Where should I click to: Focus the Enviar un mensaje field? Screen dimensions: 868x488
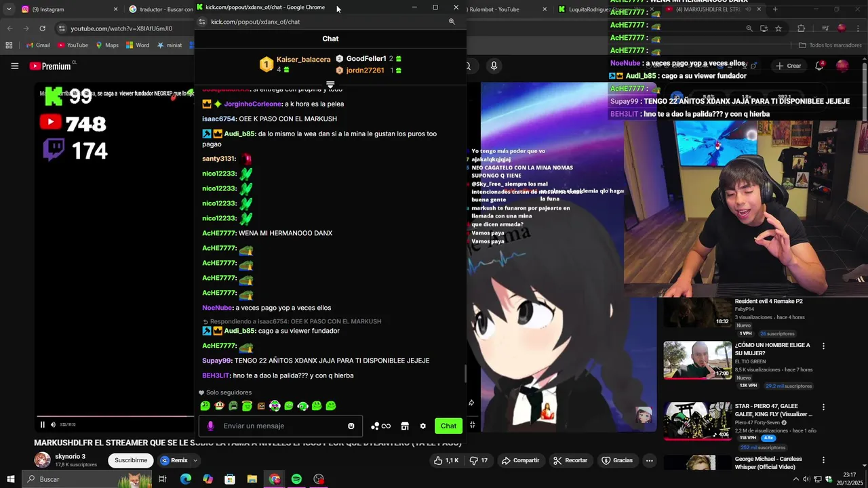(281, 426)
